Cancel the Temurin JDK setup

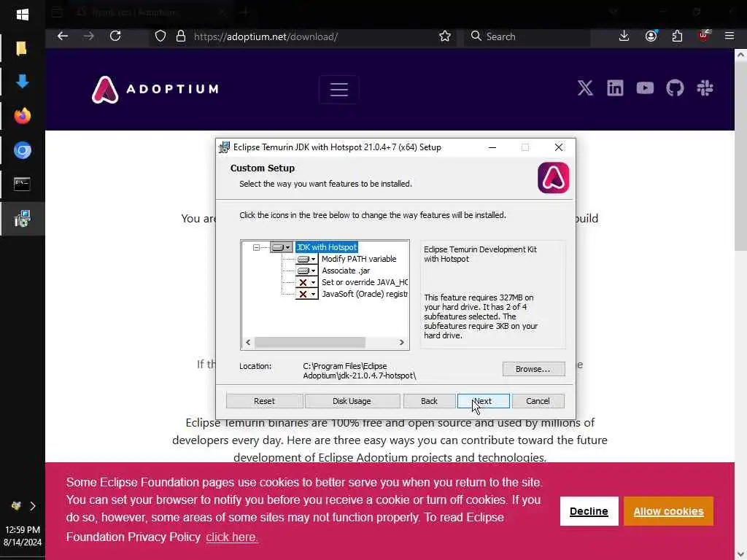point(538,401)
